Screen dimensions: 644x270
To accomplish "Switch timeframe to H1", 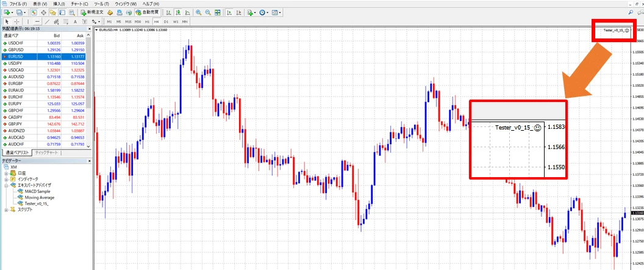I will (146, 21).
